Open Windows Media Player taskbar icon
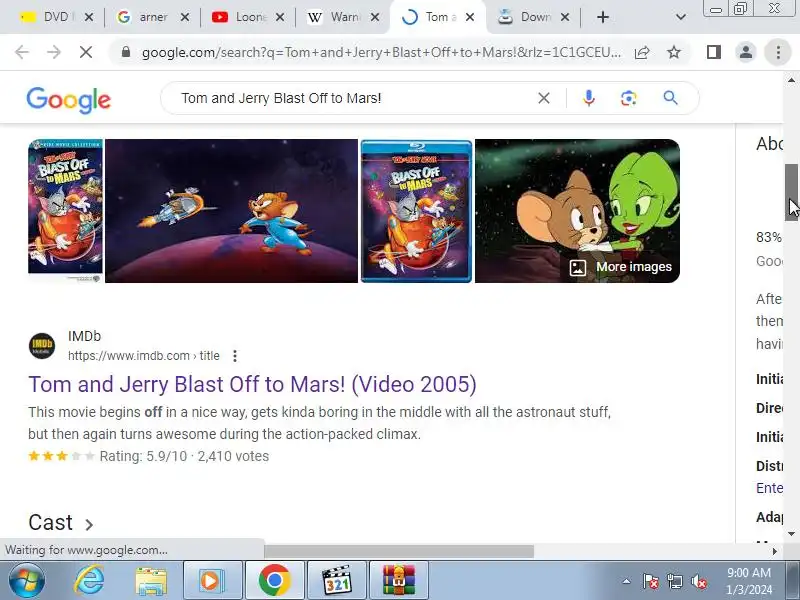The height and width of the screenshot is (600, 800). [x=212, y=581]
